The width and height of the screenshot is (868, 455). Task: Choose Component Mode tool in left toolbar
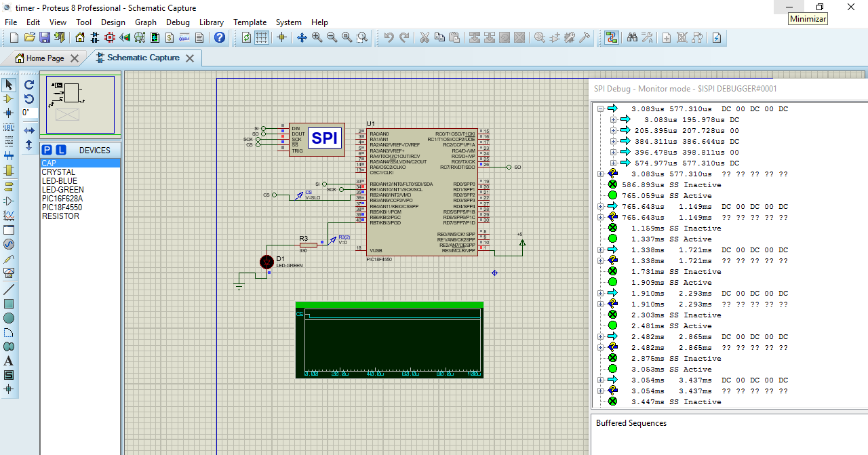click(9, 99)
